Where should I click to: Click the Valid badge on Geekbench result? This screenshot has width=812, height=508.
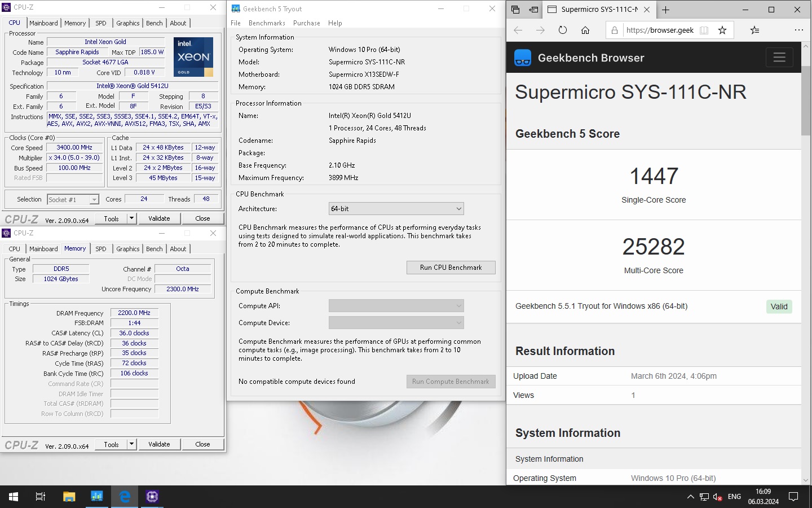click(x=779, y=306)
